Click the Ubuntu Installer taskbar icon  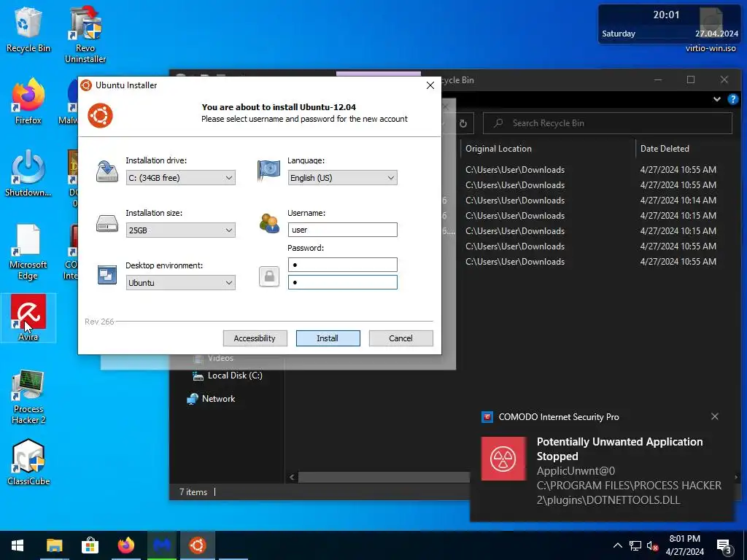tap(198, 545)
